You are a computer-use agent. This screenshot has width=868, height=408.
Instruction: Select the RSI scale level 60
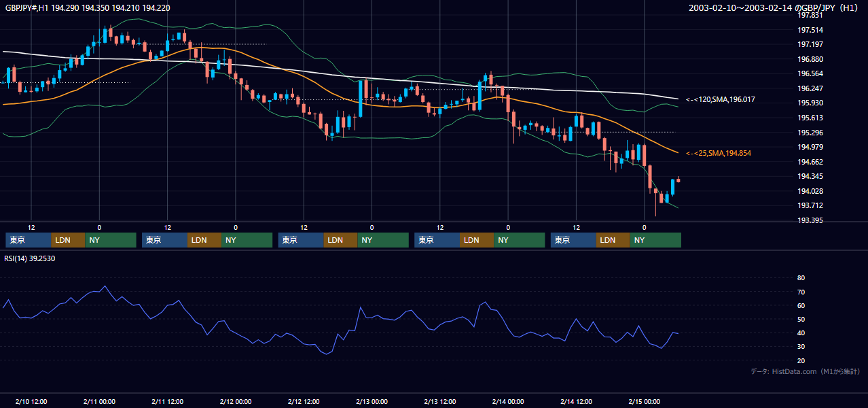(x=801, y=305)
